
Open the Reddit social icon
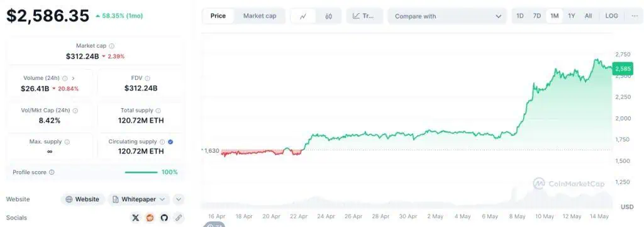coord(150,218)
